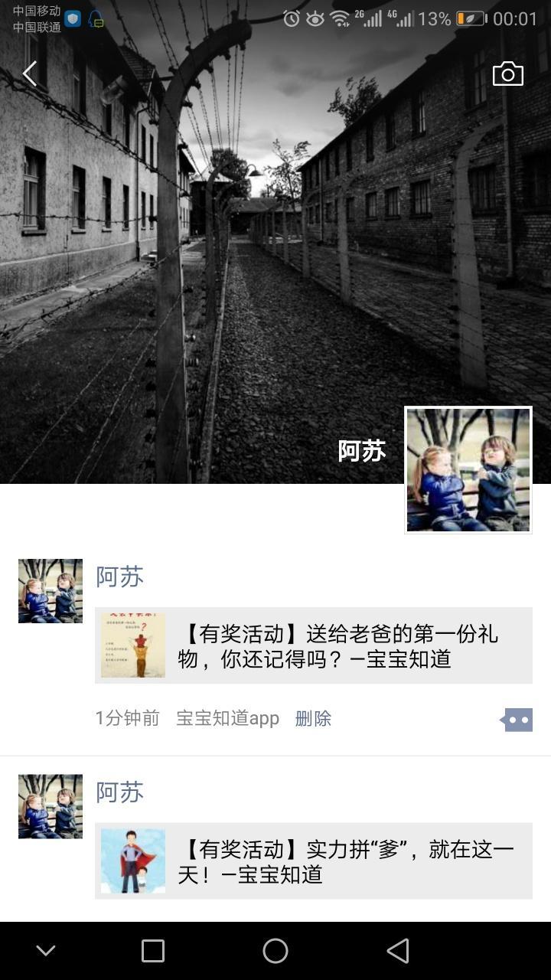The height and width of the screenshot is (980, 551).
Task: Open the first post's small avatar
Action: coord(51,591)
